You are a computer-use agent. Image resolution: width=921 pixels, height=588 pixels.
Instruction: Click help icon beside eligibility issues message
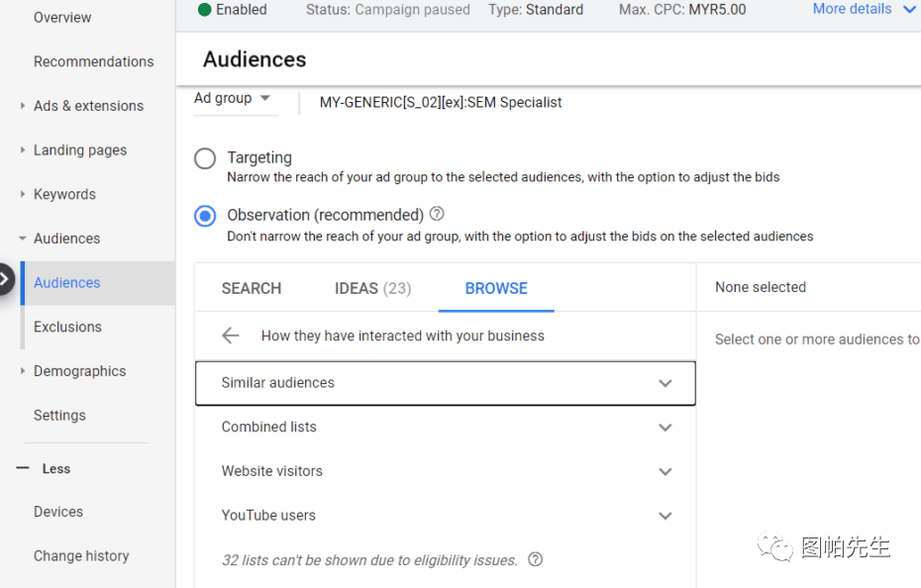coord(536,559)
